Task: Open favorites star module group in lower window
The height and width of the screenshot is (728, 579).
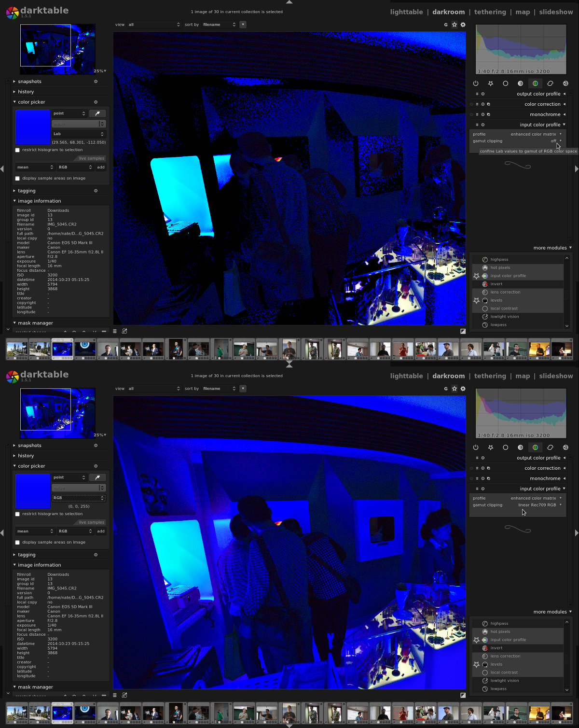Action: point(491,448)
